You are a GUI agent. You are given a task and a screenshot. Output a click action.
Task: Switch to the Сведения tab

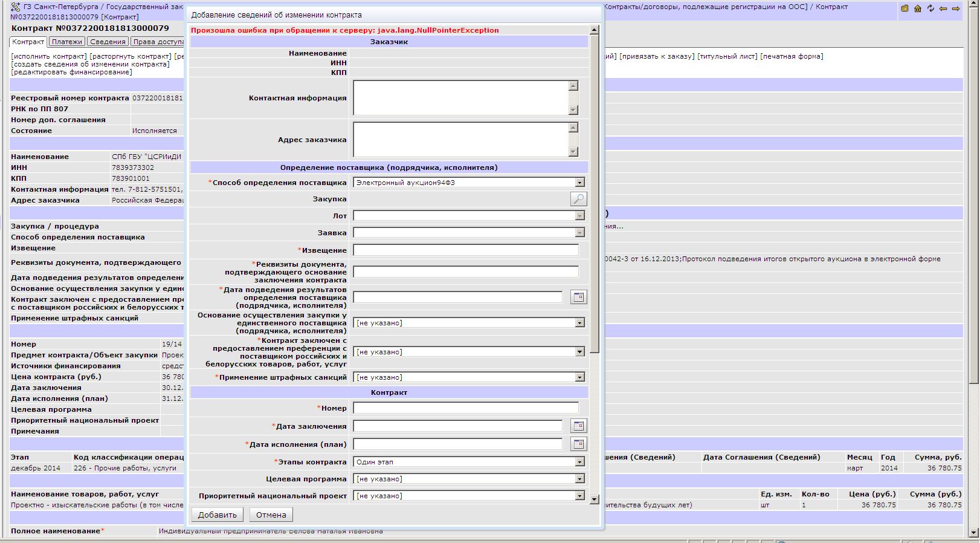point(108,42)
